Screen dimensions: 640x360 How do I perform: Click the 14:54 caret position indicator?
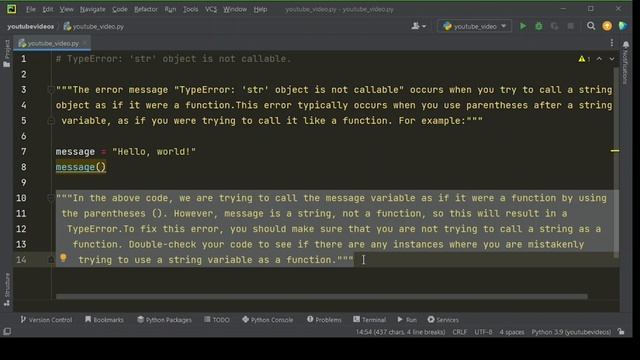click(x=400, y=332)
